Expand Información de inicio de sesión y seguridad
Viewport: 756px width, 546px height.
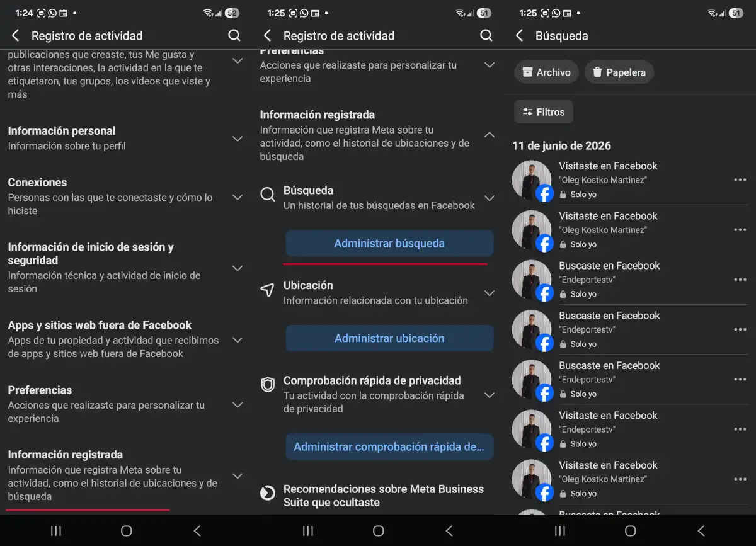click(x=238, y=268)
